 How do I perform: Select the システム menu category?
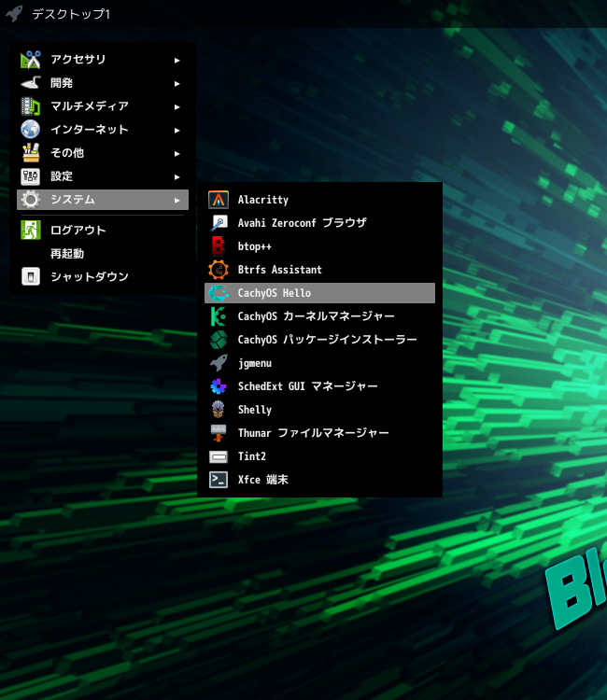[x=103, y=200]
